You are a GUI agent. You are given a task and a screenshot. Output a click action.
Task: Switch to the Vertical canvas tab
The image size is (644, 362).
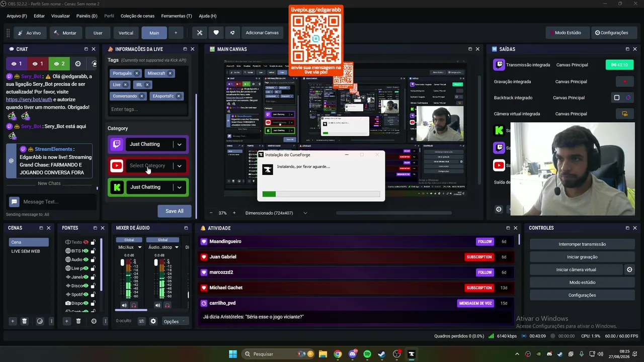[126, 33]
